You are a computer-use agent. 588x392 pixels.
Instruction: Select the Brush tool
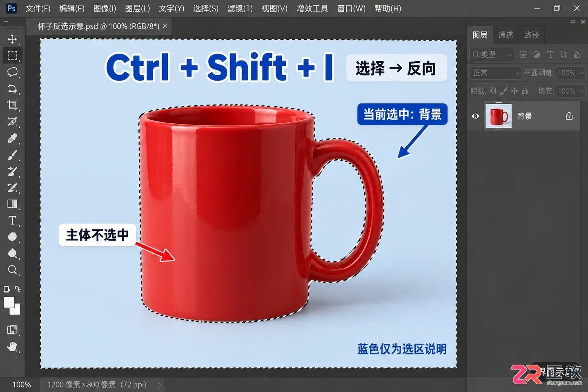click(12, 155)
